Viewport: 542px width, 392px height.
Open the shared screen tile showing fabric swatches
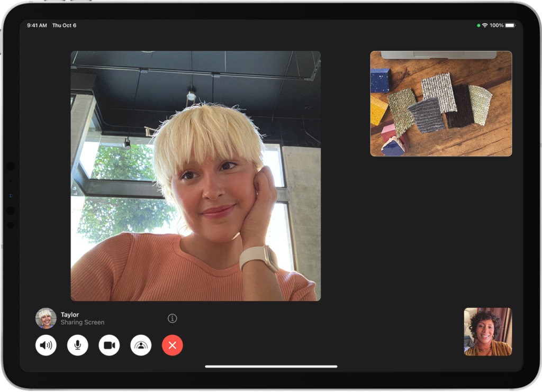pos(441,104)
